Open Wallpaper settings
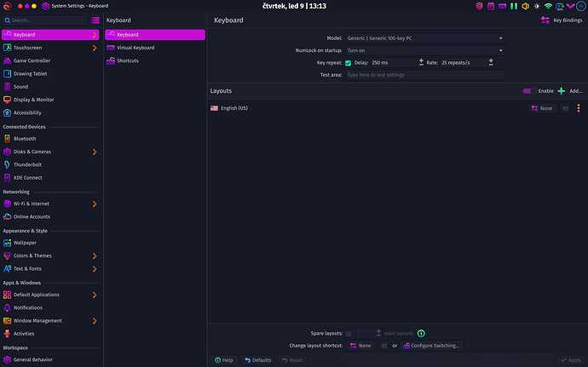Screen dimensions: 588x367 (50, 243)
